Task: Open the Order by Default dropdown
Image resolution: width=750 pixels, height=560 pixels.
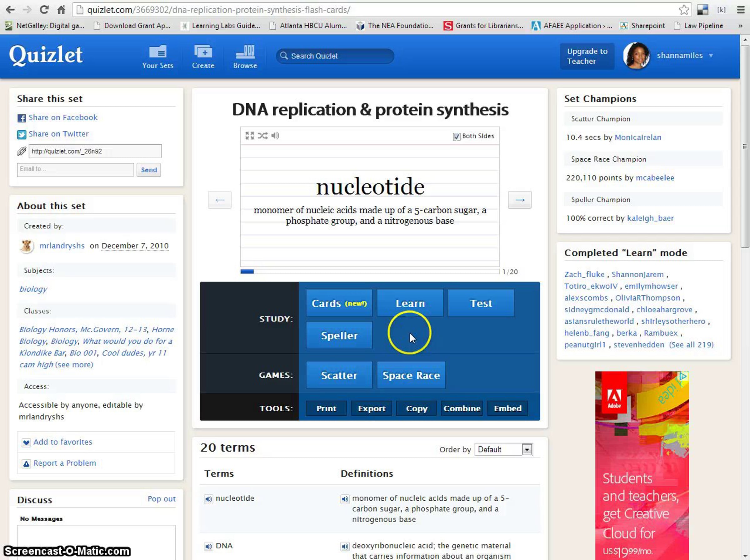Action: (503, 449)
